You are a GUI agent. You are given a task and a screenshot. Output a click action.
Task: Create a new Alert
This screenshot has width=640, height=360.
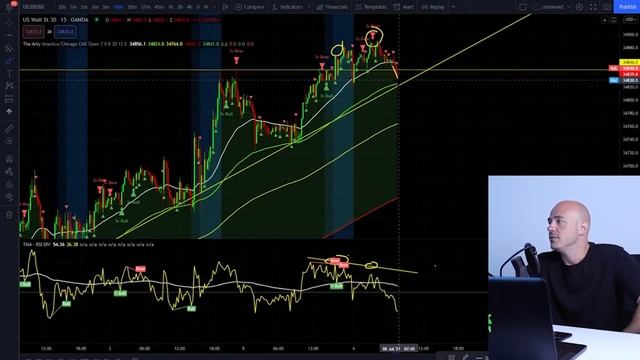[404, 7]
